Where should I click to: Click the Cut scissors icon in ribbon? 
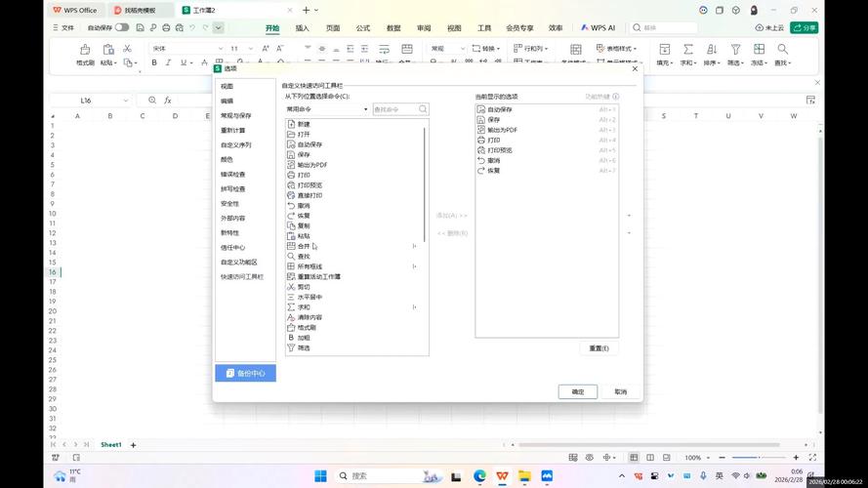[127, 49]
